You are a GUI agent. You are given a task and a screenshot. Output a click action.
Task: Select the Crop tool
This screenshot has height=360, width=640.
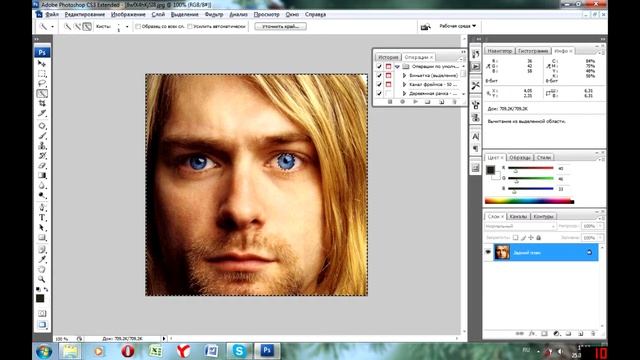tap(42, 104)
